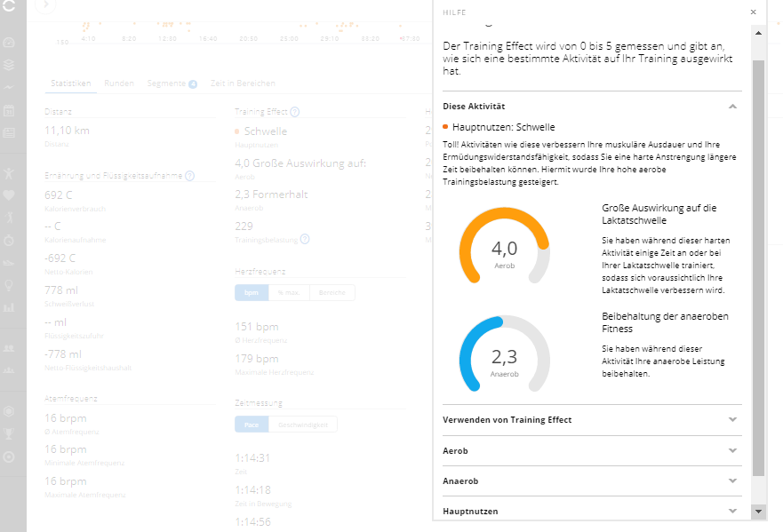Viewport: 783px width, 532px height.
Task: Select the Geschwindigkeit timing option
Action: click(x=303, y=425)
